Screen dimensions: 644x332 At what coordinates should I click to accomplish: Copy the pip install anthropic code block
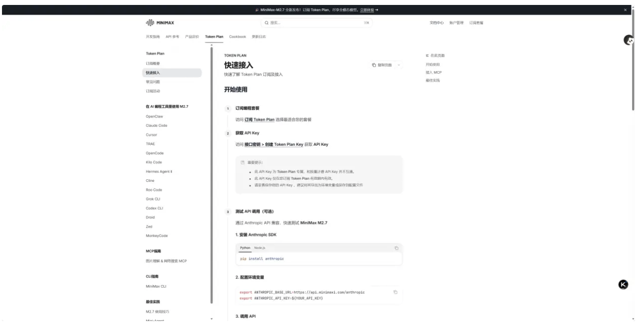click(x=396, y=248)
